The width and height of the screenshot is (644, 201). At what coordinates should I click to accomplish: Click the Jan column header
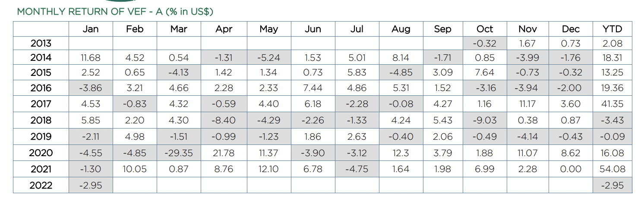click(x=91, y=29)
